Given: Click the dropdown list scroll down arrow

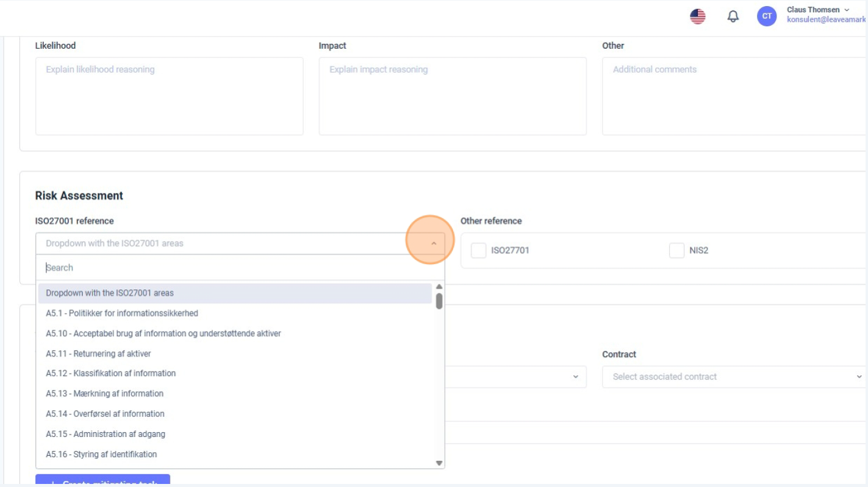Looking at the screenshot, I should 439,463.
